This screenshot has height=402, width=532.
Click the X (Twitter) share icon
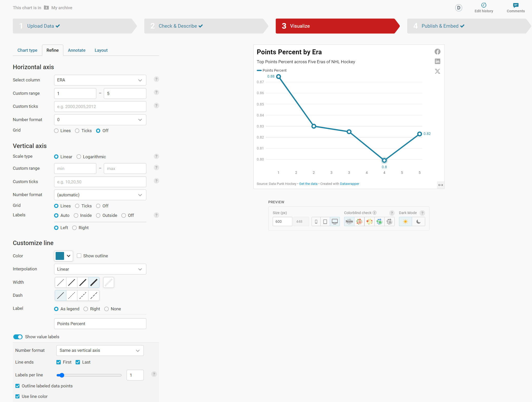click(437, 71)
